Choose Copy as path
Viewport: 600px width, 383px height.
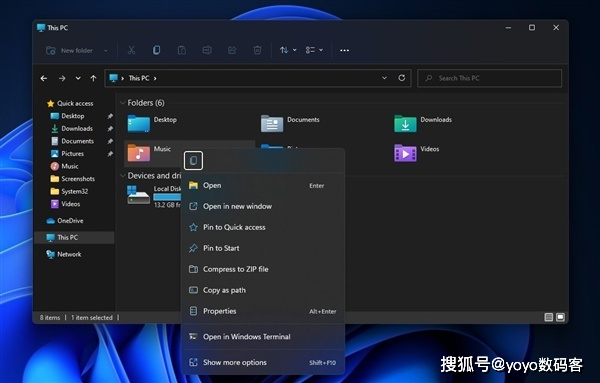tap(263, 290)
